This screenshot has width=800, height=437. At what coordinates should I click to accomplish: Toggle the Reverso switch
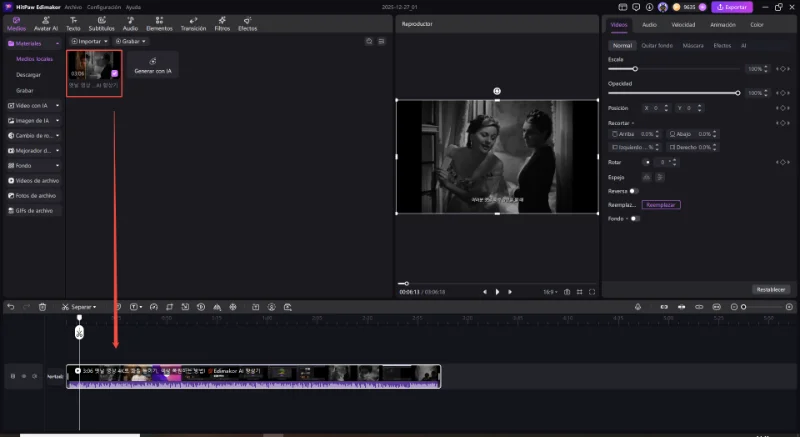pyautogui.click(x=633, y=190)
